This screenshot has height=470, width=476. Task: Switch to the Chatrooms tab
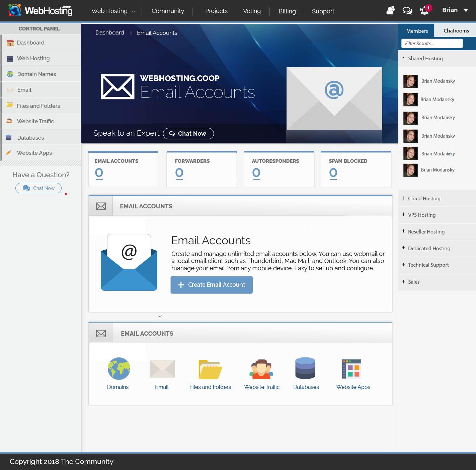[456, 30]
